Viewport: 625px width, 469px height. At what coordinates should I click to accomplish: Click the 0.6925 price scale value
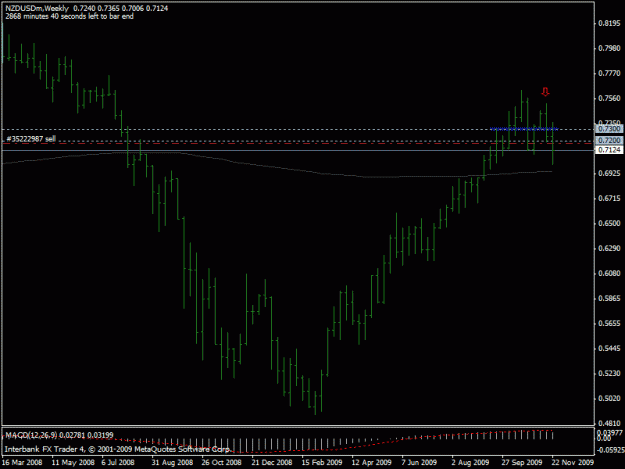(x=609, y=173)
